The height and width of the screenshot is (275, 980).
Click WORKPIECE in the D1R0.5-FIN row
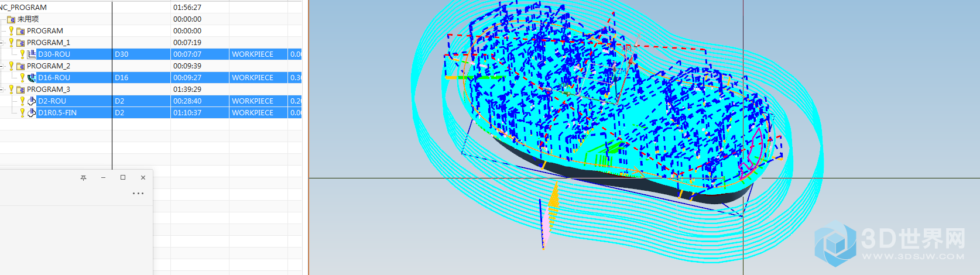pyautogui.click(x=252, y=112)
